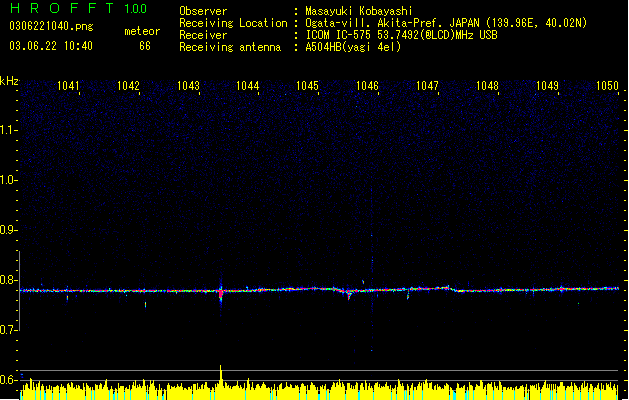Viewport: 629px width, 400px height.
Task: Click the HROFFT 1.0.0 title text
Action: (x=79, y=8)
